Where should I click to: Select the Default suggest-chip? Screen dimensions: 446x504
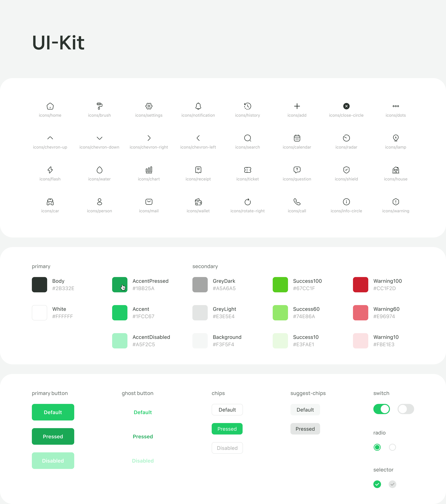[305, 410]
